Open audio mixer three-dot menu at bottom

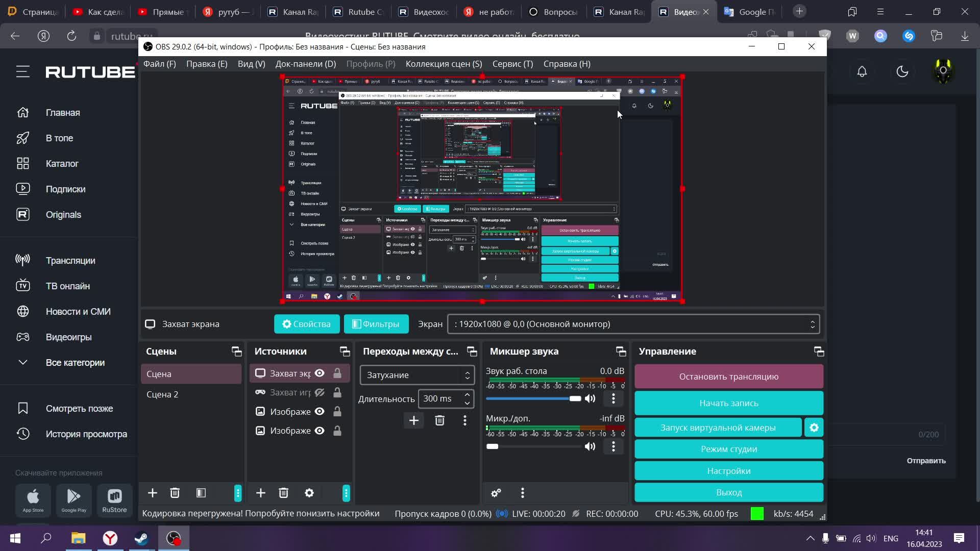click(x=522, y=493)
